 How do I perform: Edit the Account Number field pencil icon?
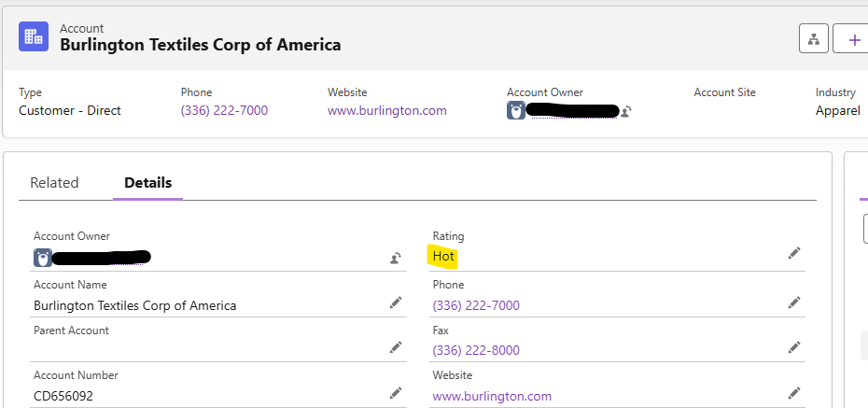coord(395,393)
